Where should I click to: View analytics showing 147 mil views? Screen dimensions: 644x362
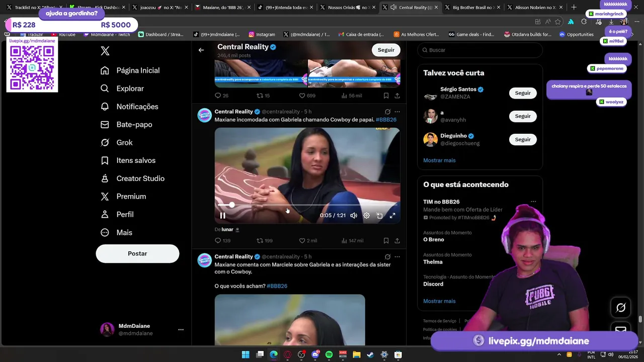(352, 241)
